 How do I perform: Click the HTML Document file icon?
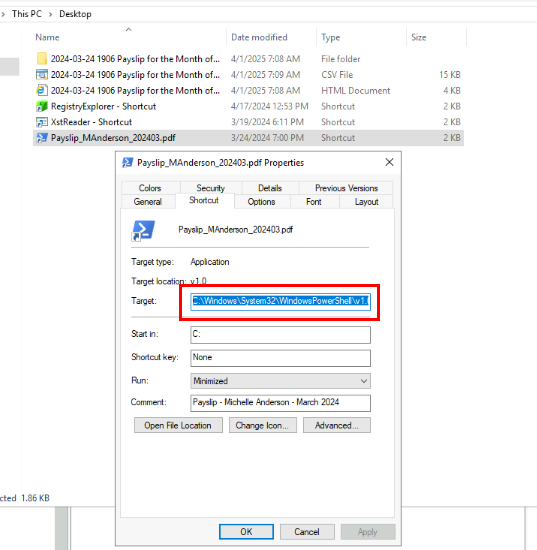coord(42,90)
